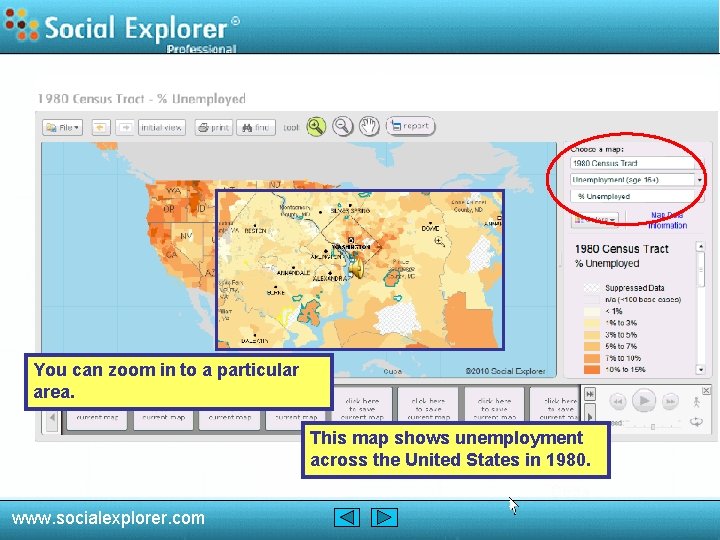720x540 pixels.
Task: Click 1980 Census Tract legend title
Action: tap(621, 249)
